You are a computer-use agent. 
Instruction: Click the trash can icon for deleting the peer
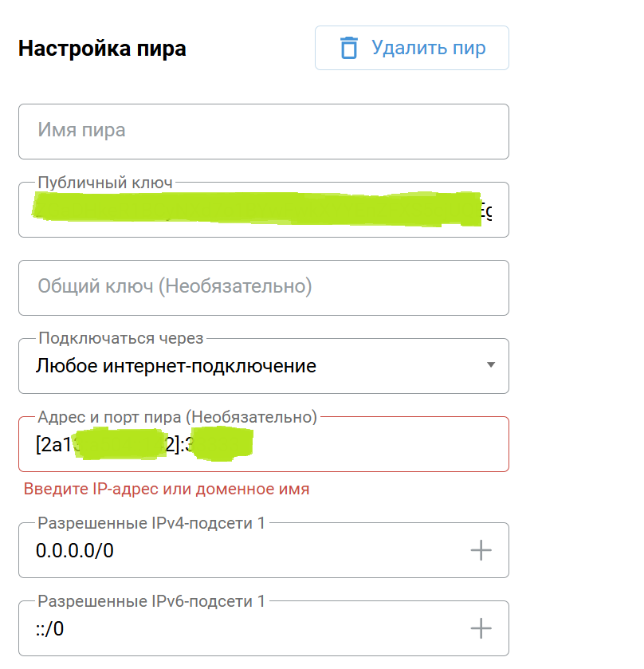coord(349,48)
